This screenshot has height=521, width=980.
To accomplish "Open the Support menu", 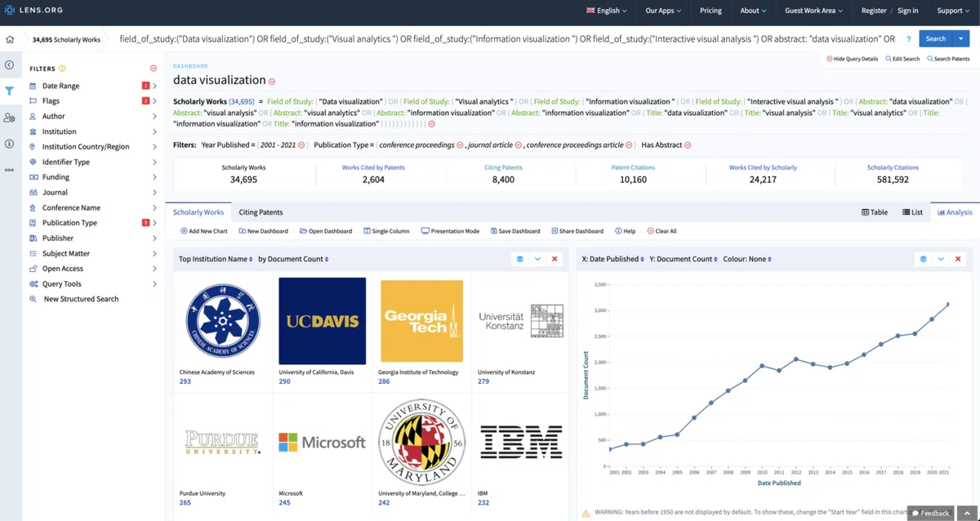I will click(x=953, y=11).
